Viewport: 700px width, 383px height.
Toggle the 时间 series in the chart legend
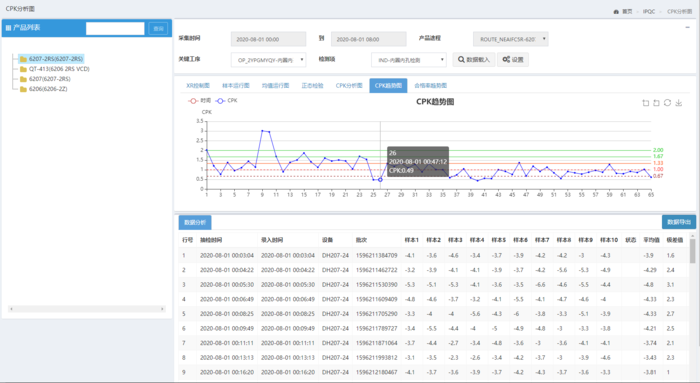pyautogui.click(x=200, y=101)
